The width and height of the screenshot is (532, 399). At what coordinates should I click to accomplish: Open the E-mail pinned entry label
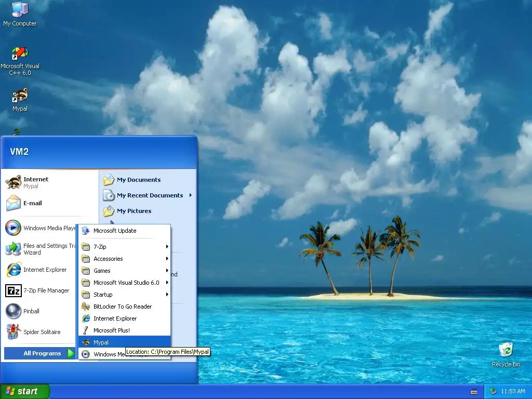(33, 203)
